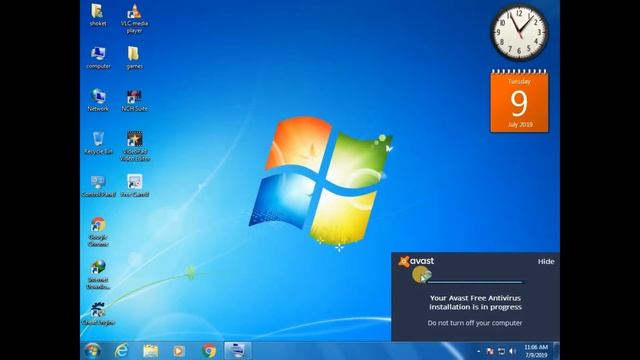Open the games folder
This screenshot has width=640, height=360.
134,58
